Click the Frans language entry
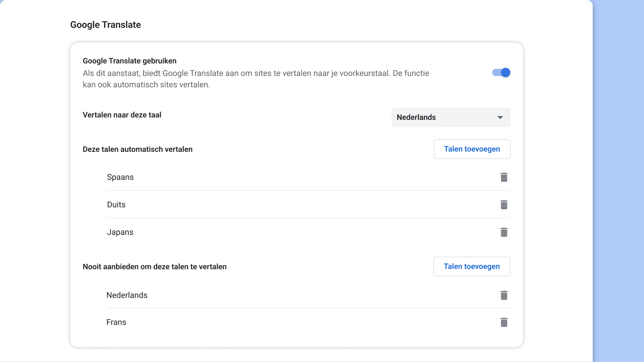Screen dimensions: 644x362 pyautogui.click(x=116, y=322)
